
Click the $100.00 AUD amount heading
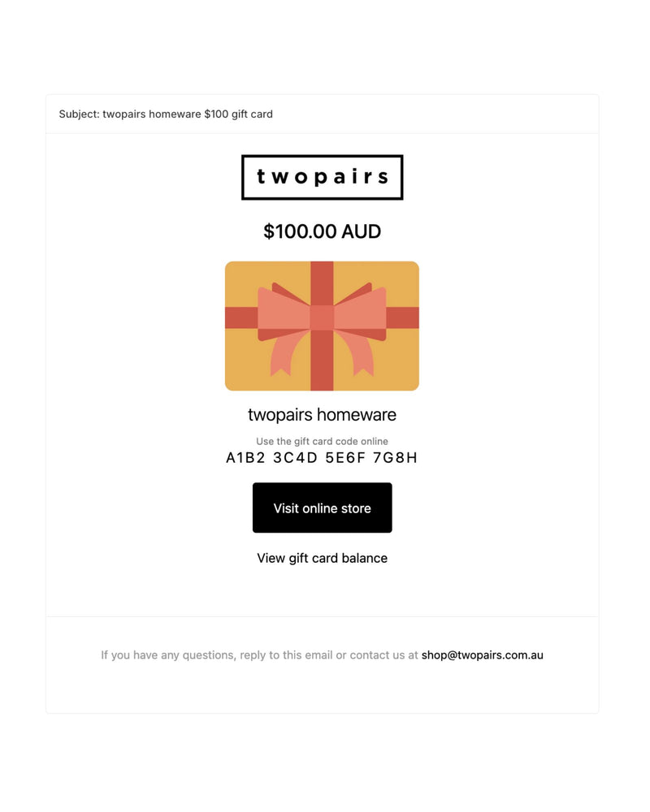[x=322, y=231]
